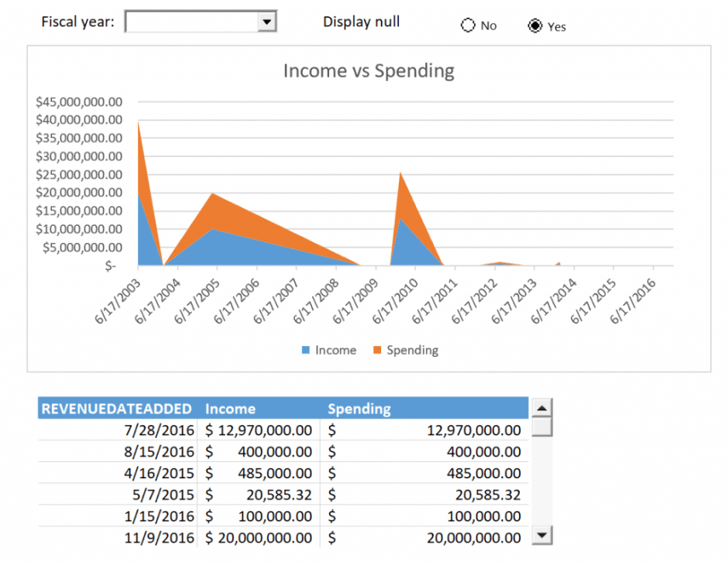Select the Spending legend marker below the chart

(376, 350)
